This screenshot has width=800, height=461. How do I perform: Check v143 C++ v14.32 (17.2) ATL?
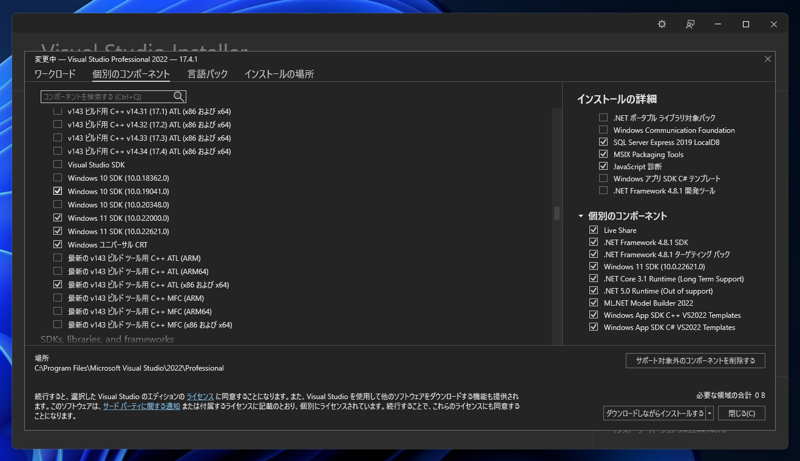point(57,124)
